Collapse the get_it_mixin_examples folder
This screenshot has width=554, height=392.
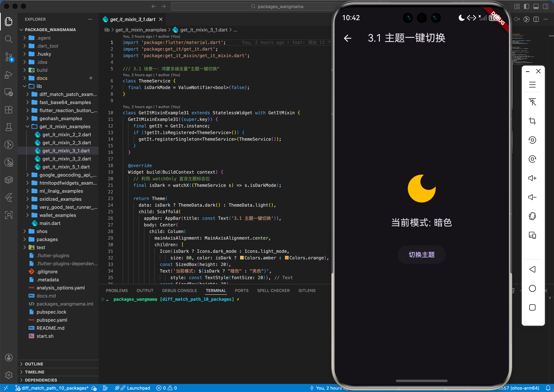pyautogui.click(x=65, y=126)
